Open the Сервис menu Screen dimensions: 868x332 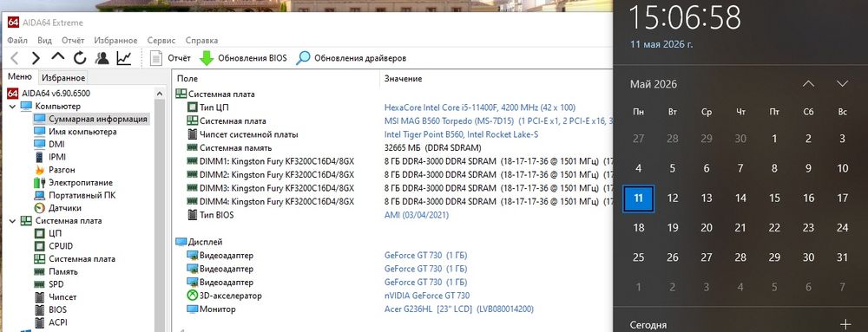161,41
